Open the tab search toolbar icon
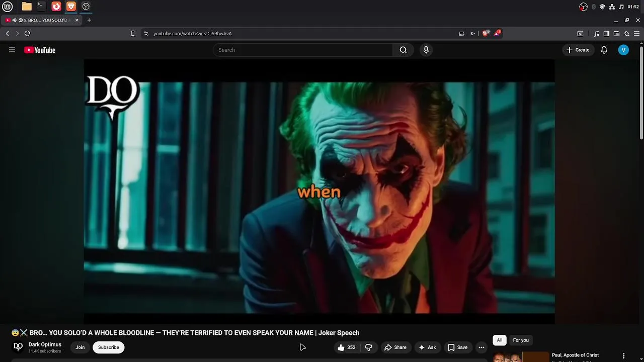Image resolution: width=644 pixels, height=362 pixels. click(x=580, y=34)
